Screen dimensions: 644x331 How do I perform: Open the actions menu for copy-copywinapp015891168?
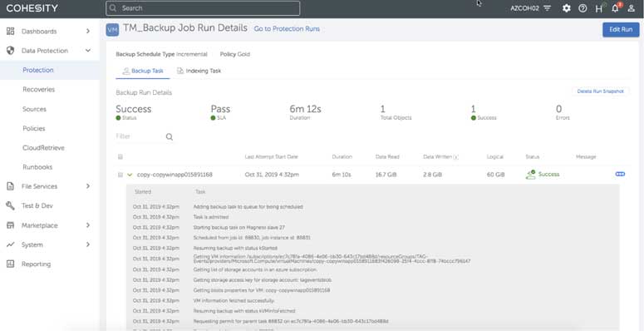click(x=620, y=175)
